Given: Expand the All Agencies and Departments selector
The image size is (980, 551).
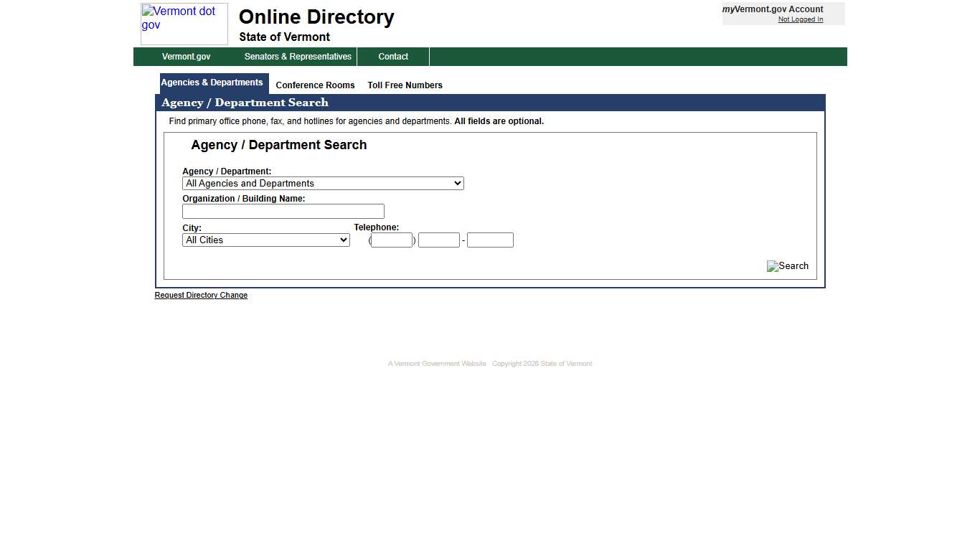Looking at the screenshot, I should coord(323,183).
